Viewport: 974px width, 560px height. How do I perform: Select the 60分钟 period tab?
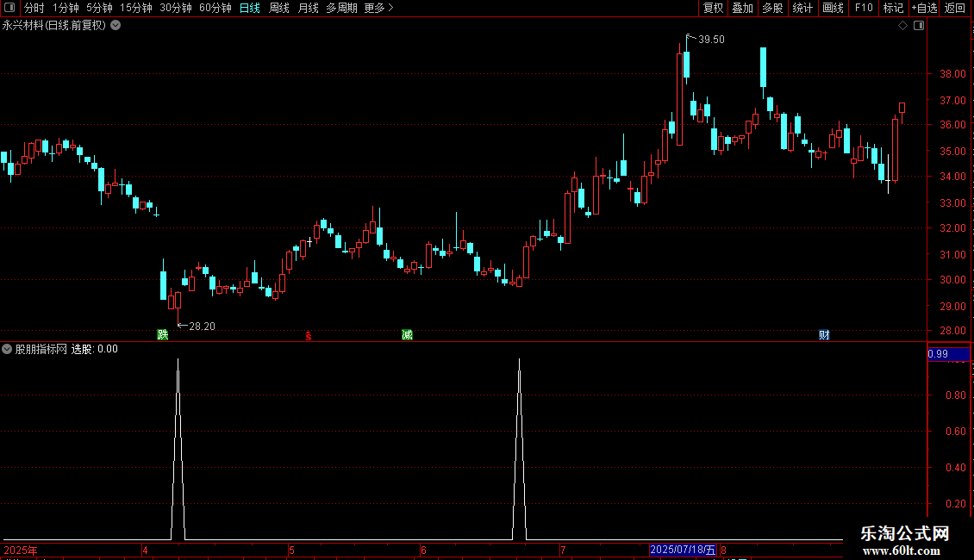click(x=215, y=8)
